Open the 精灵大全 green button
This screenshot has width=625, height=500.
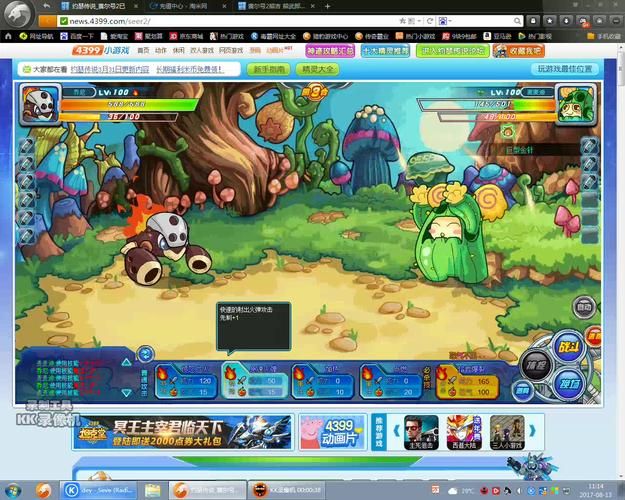318,69
